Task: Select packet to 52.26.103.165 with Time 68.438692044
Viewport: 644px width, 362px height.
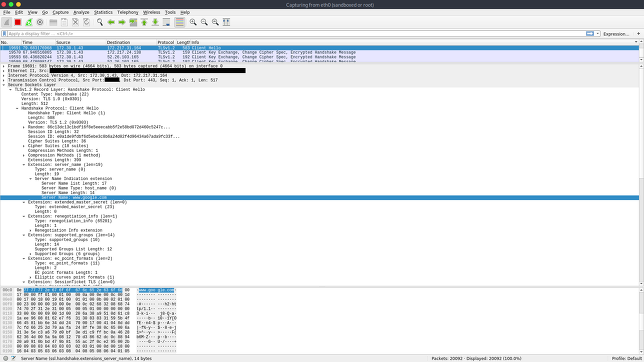Action: 319,57
